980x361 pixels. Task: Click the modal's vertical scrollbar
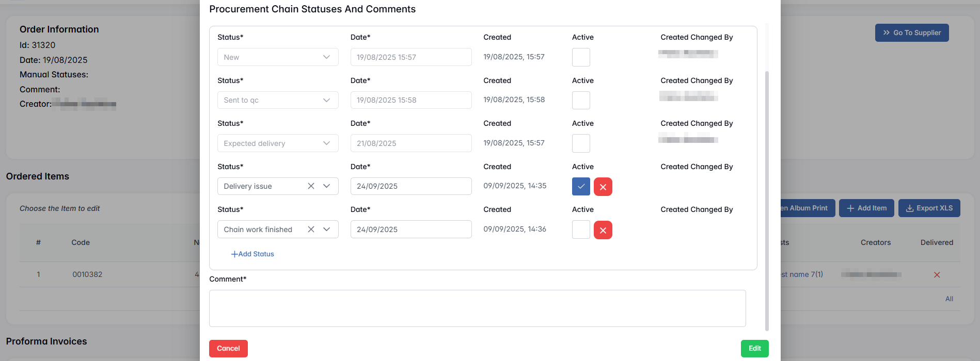pos(767,200)
